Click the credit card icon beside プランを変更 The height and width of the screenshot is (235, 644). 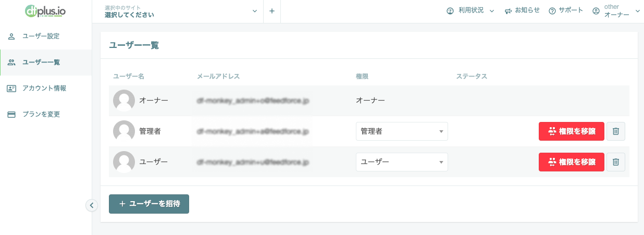11,114
